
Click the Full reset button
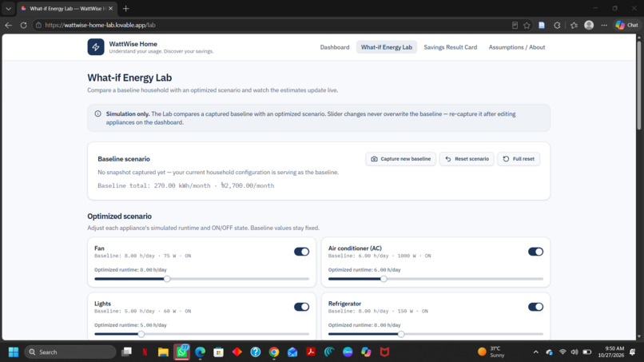(519, 159)
